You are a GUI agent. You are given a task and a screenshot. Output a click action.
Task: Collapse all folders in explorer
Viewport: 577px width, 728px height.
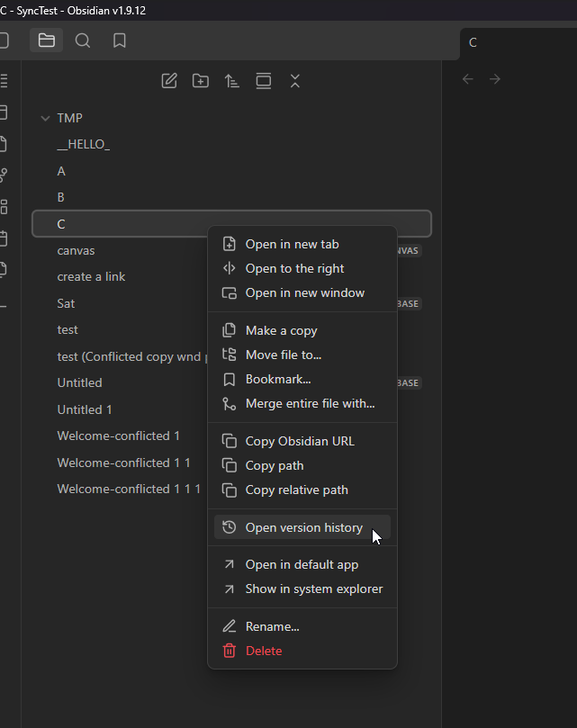click(295, 81)
